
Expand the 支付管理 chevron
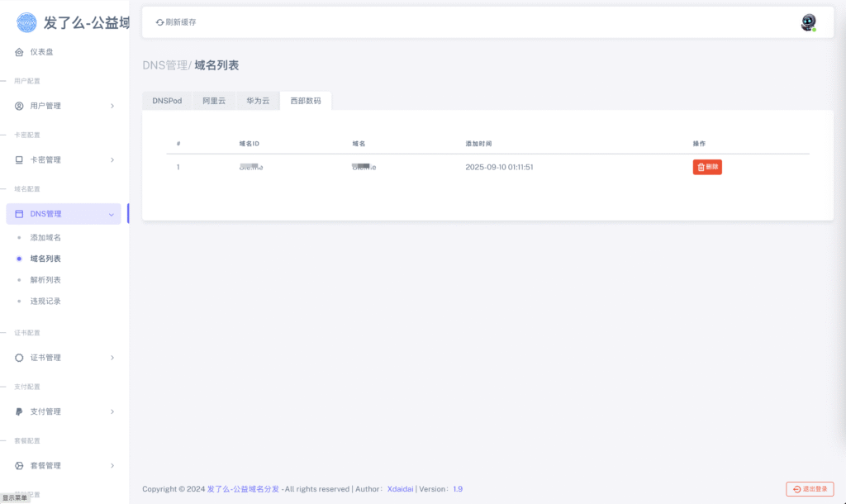112,411
